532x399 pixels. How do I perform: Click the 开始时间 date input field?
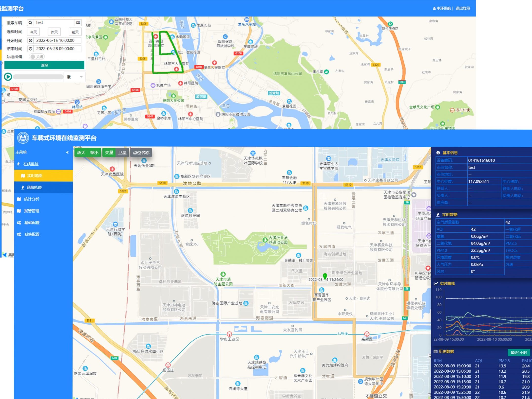pyautogui.click(x=55, y=40)
